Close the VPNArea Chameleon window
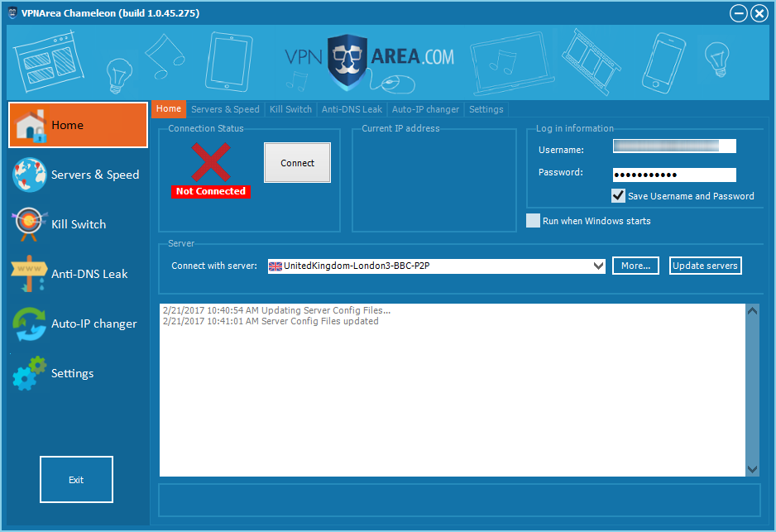 (x=759, y=13)
